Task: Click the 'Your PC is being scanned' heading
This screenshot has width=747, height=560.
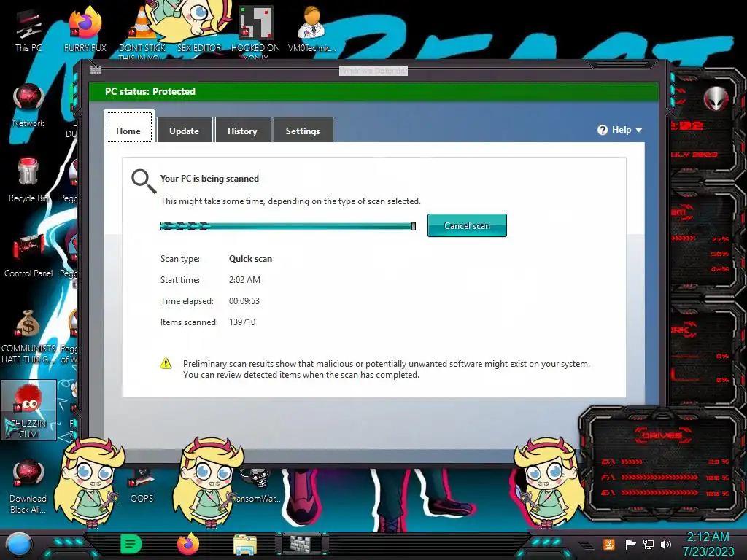Action: click(209, 179)
